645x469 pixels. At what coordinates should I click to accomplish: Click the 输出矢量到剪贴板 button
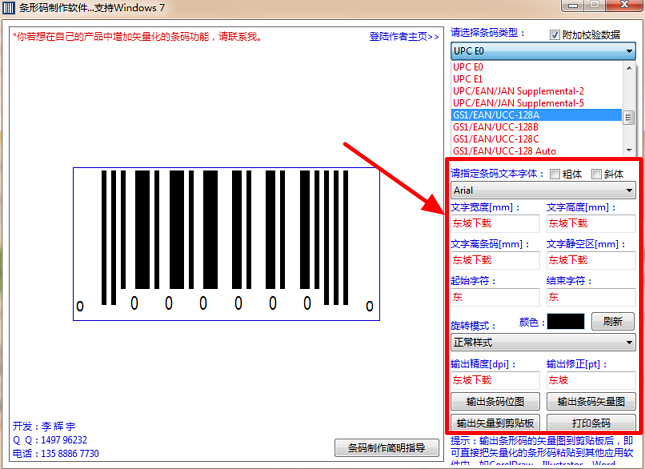coord(495,423)
